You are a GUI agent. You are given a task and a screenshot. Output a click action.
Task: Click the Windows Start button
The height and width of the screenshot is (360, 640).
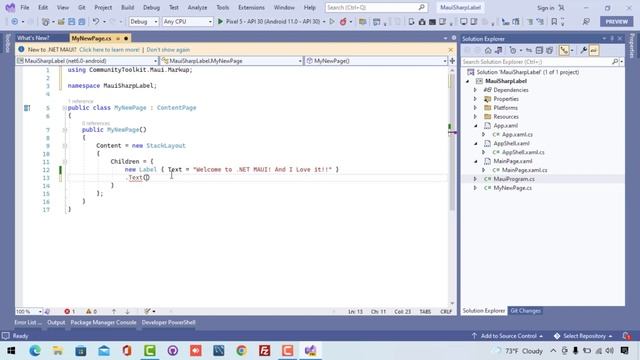point(11,351)
